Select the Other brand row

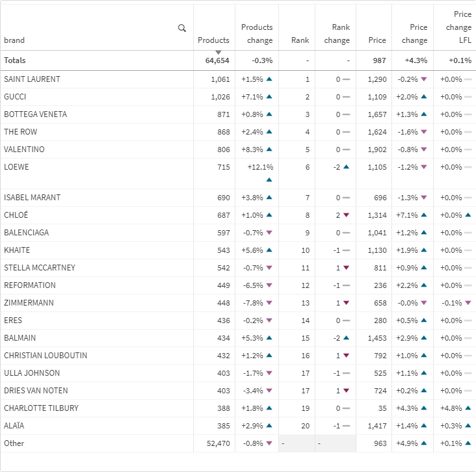point(238,443)
